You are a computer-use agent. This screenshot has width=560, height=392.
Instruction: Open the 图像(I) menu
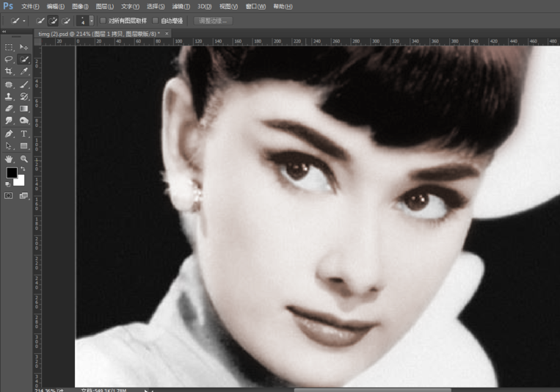(x=80, y=7)
